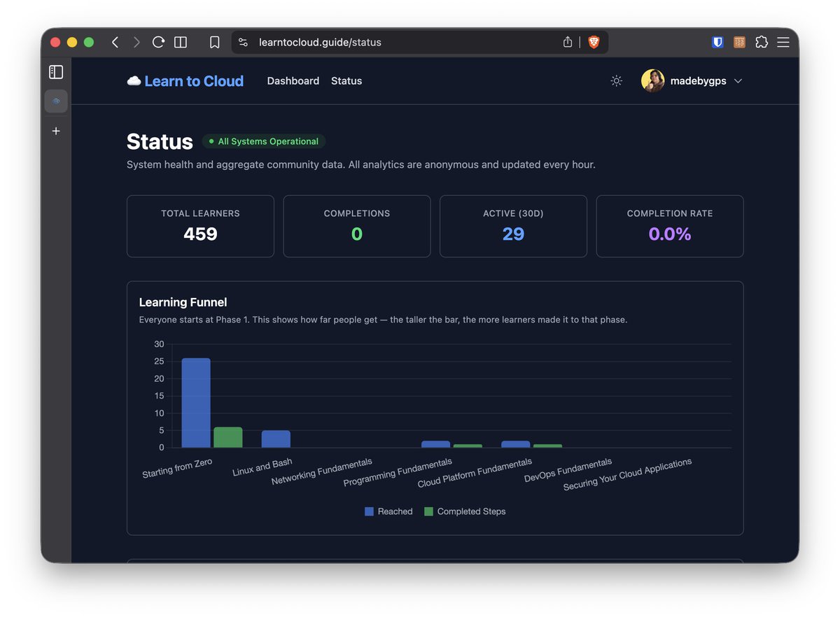Click the Completions 0 card
The image size is (840, 617).
click(x=357, y=226)
